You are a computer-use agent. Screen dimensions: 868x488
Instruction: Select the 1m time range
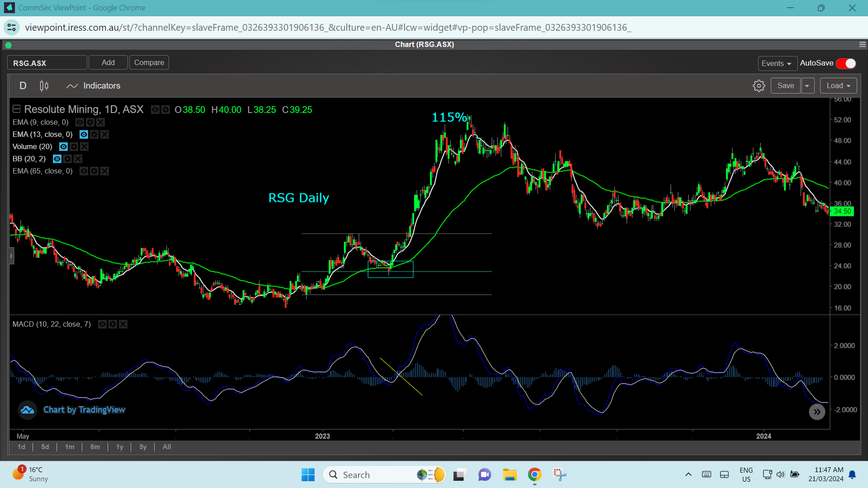[x=70, y=447]
